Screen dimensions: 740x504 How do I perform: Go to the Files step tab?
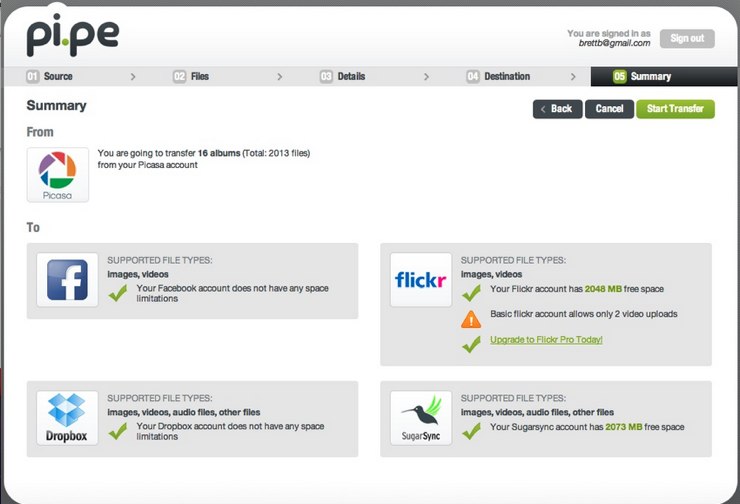point(225,76)
